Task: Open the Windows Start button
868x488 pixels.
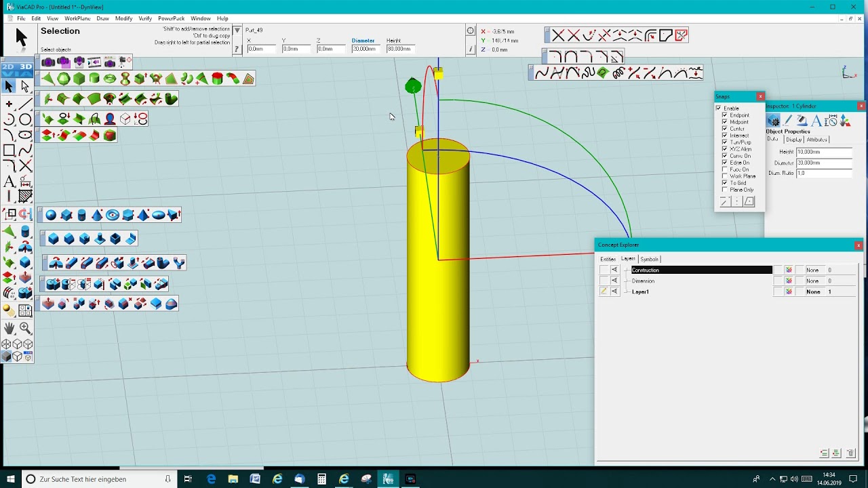Action: pos(11,479)
